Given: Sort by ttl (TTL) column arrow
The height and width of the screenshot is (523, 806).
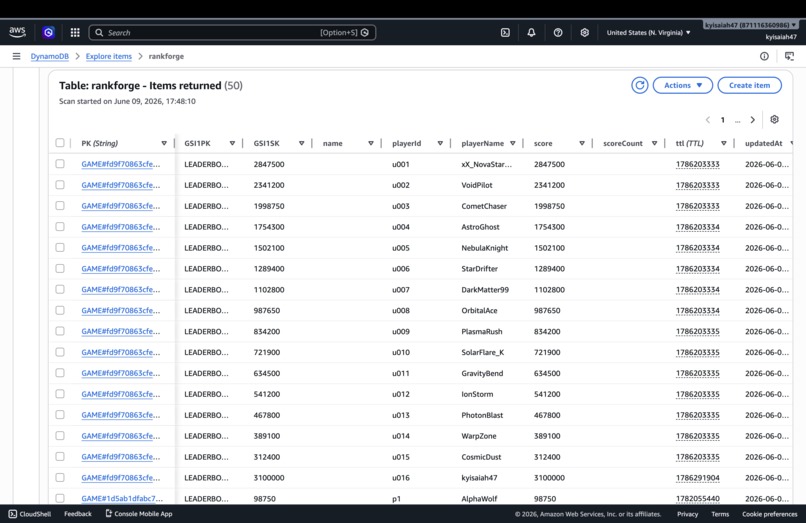Looking at the screenshot, I should 724,143.
